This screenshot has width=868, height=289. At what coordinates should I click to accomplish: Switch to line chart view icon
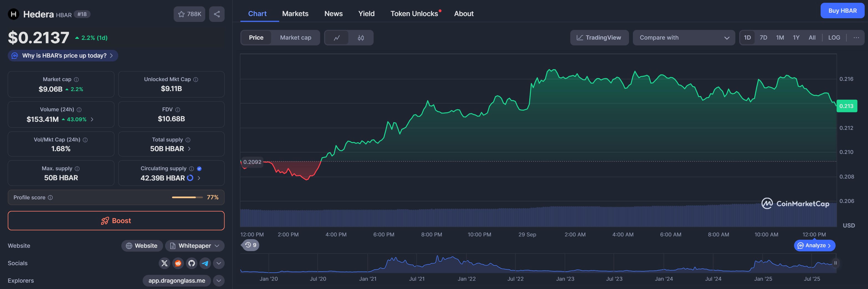pyautogui.click(x=336, y=38)
